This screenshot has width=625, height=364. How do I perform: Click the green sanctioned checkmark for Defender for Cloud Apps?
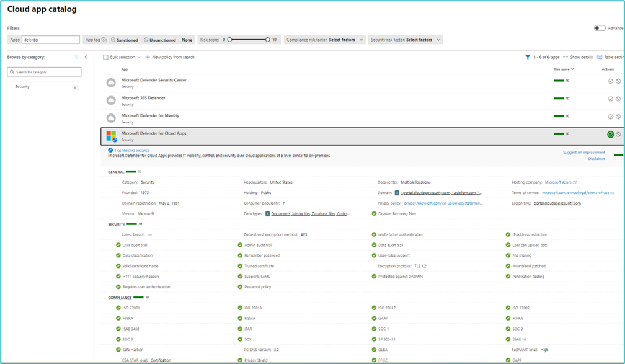pyautogui.click(x=610, y=135)
